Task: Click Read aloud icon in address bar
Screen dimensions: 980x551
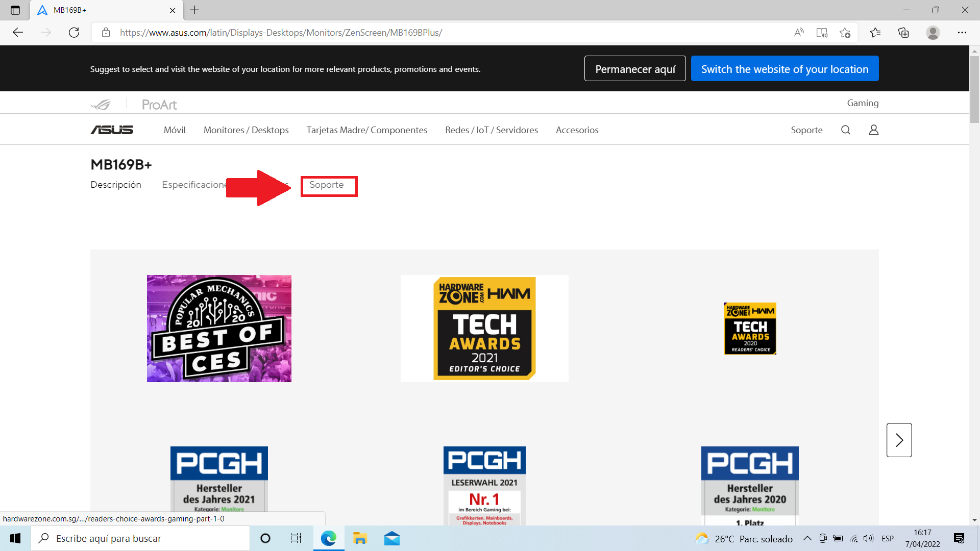Action: pyautogui.click(x=799, y=33)
